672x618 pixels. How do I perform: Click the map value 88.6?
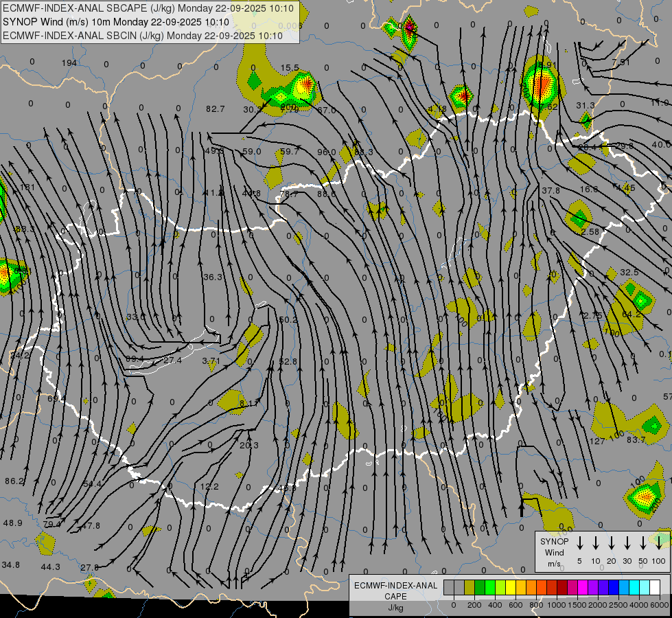click(327, 194)
